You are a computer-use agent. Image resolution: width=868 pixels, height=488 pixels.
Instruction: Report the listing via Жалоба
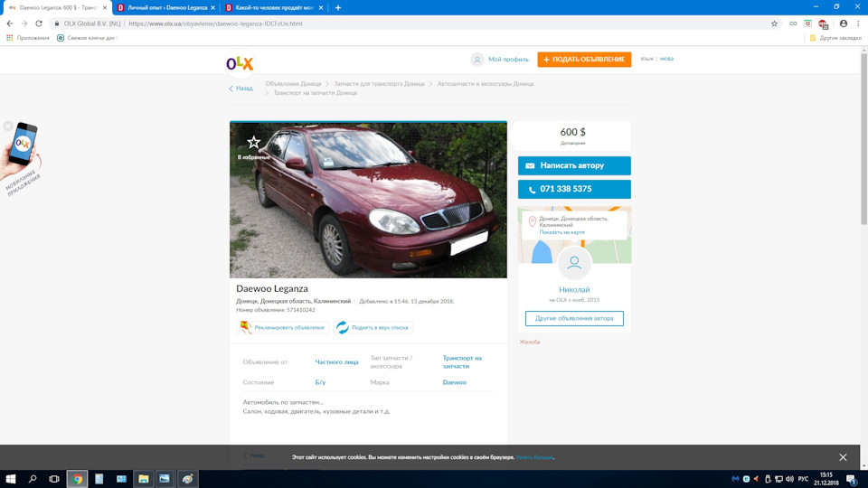coord(530,342)
